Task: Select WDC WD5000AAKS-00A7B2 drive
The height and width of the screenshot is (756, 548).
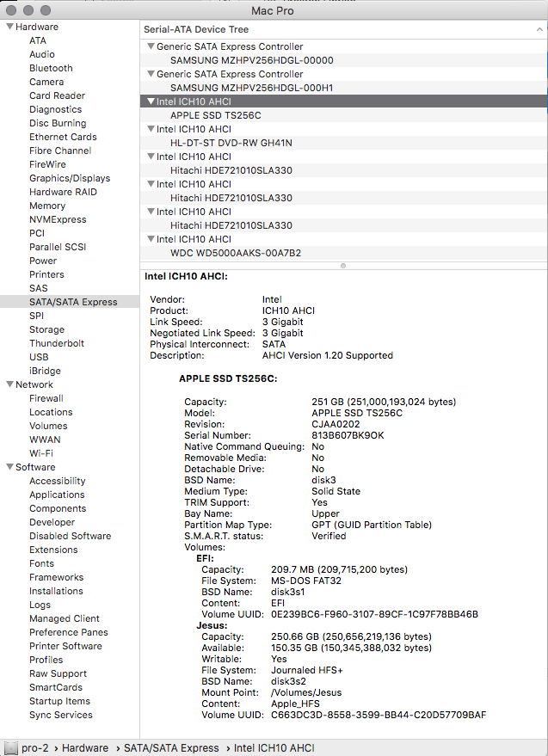Action: tap(343, 253)
